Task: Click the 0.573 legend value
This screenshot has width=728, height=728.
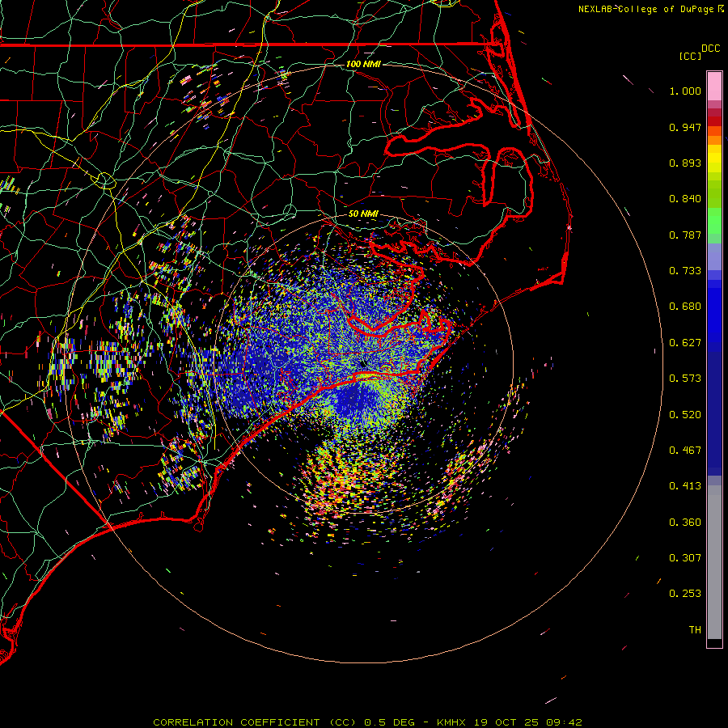Action: tap(685, 379)
